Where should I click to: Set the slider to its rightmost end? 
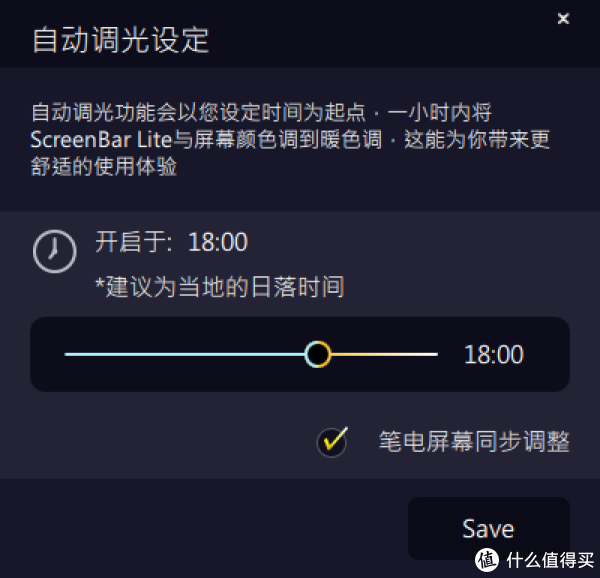[437, 354]
